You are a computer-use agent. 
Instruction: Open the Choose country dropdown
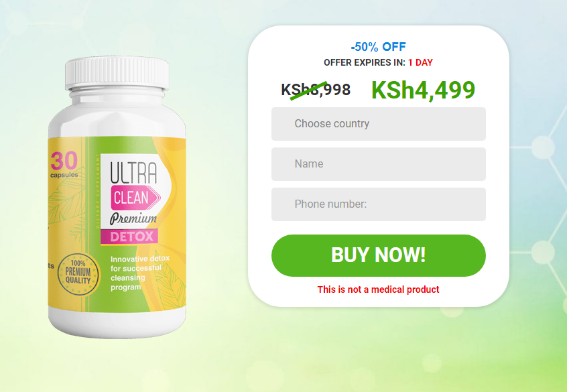(378, 124)
